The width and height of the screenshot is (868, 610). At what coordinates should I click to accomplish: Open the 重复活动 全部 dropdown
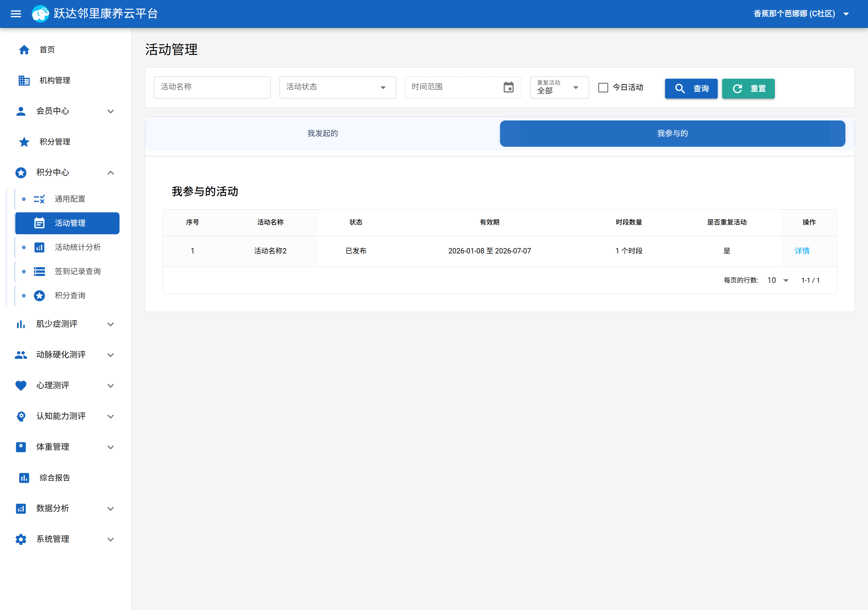560,87
